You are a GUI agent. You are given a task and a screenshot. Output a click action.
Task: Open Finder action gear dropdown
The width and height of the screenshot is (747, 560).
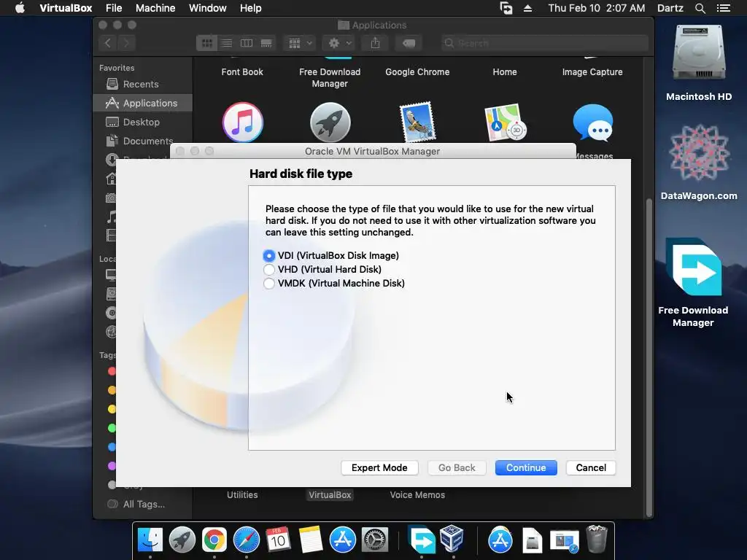point(339,43)
